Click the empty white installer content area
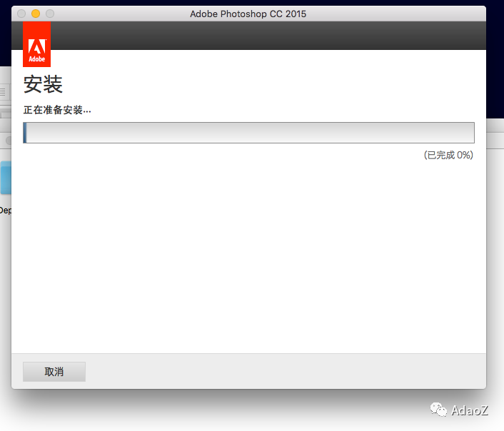This screenshot has width=504, height=431. coord(248,257)
